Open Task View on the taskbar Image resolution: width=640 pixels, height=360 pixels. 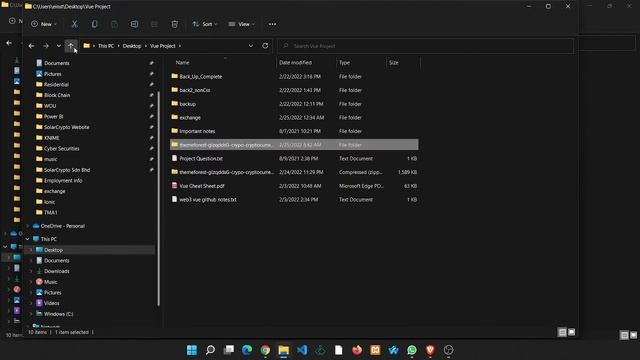click(x=229, y=350)
